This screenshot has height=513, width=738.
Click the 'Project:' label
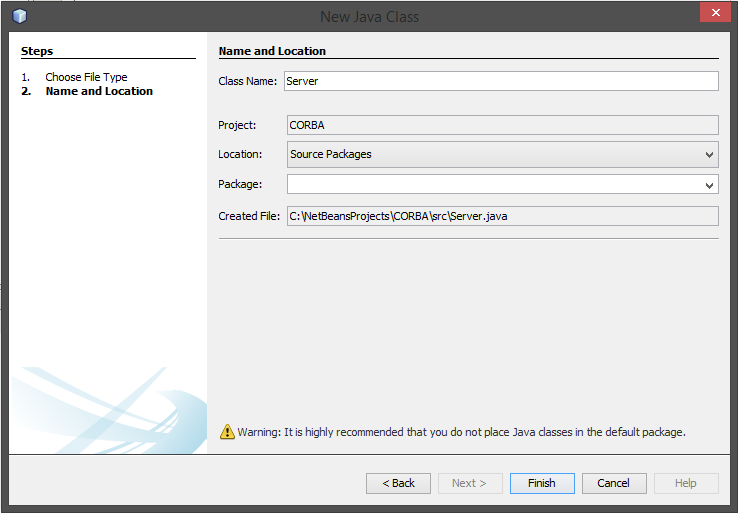(x=237, y=125)
